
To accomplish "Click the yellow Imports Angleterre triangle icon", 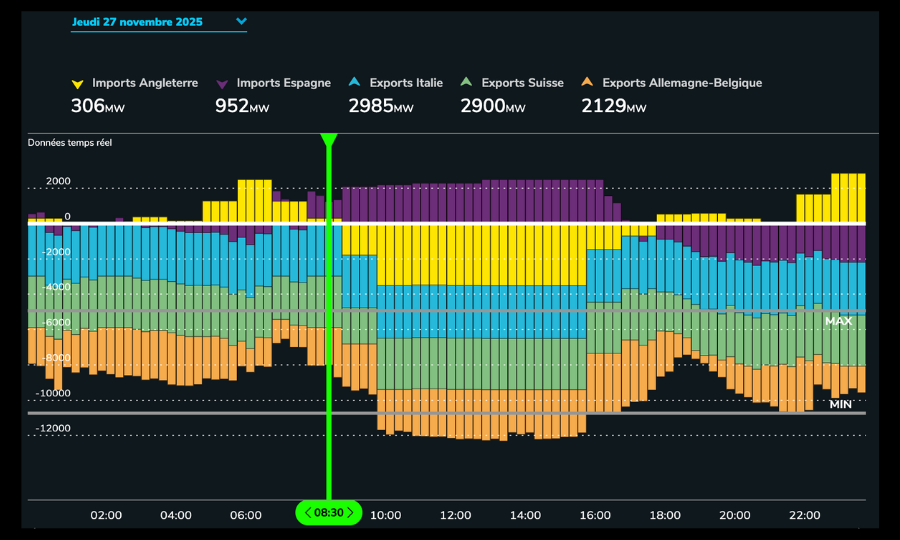I will coord(77,84).
